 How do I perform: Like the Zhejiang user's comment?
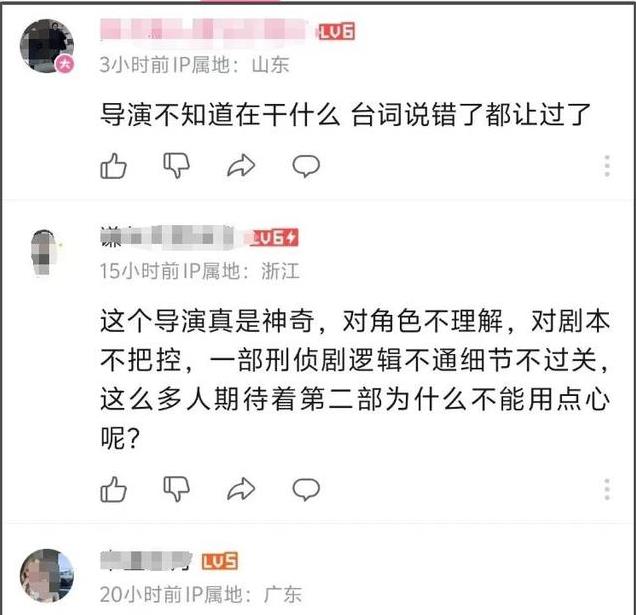click(x=113, y=489)
